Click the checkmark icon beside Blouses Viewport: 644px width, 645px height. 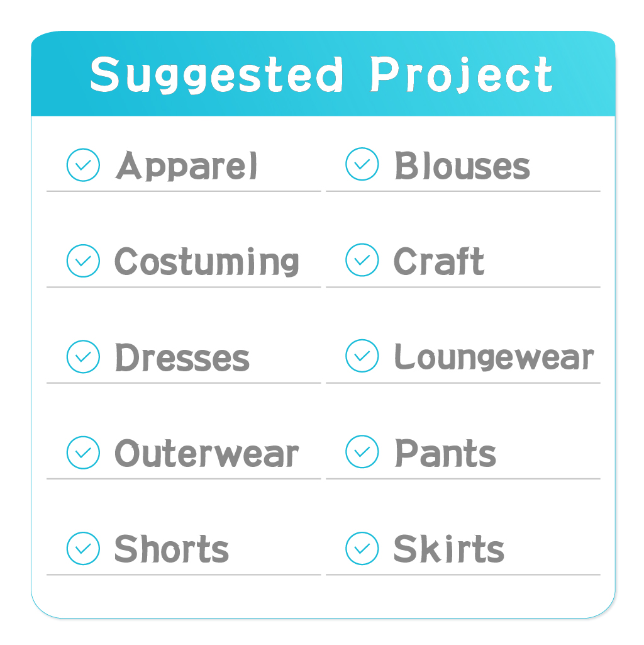pos(362,164)
